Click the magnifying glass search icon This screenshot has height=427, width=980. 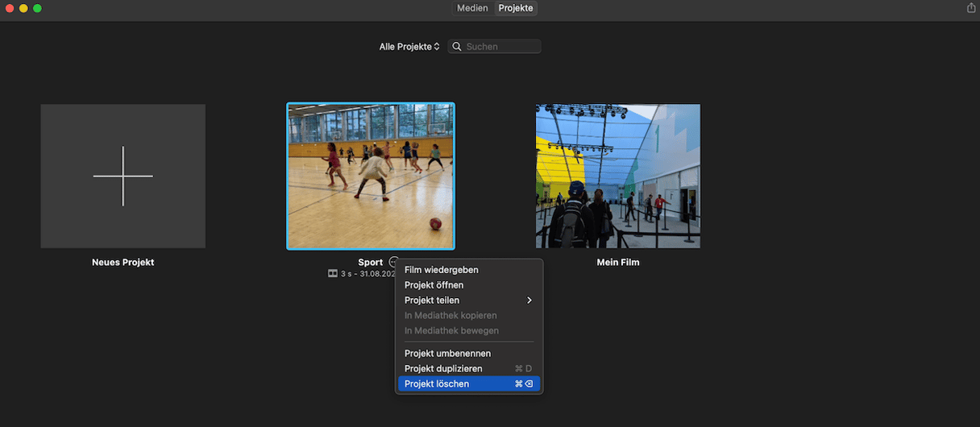click(457, 47)
